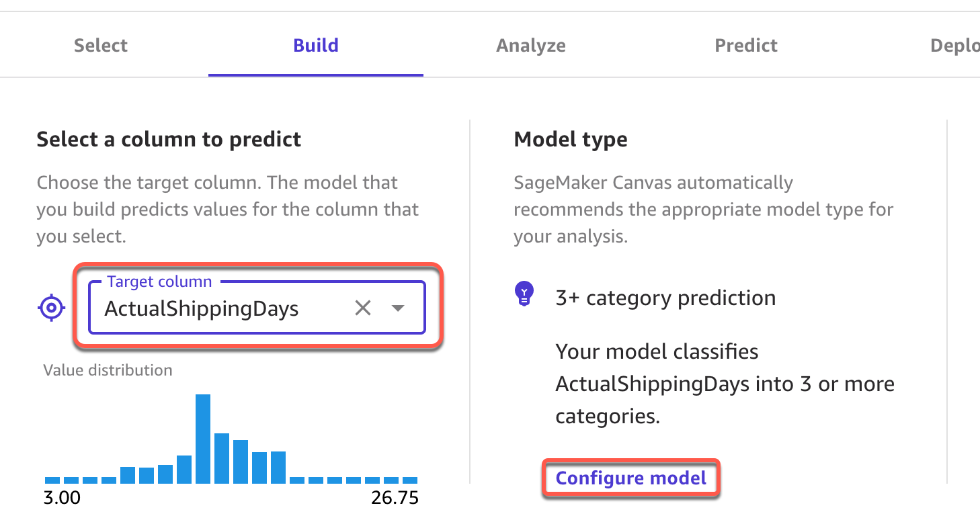Clear the ActualShippingDays target column selection

tap(363, 308)
